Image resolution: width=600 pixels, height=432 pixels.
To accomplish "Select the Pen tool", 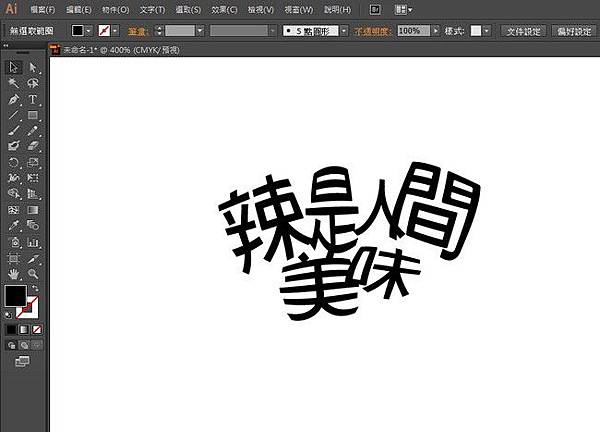I will [x=13, y=99].
